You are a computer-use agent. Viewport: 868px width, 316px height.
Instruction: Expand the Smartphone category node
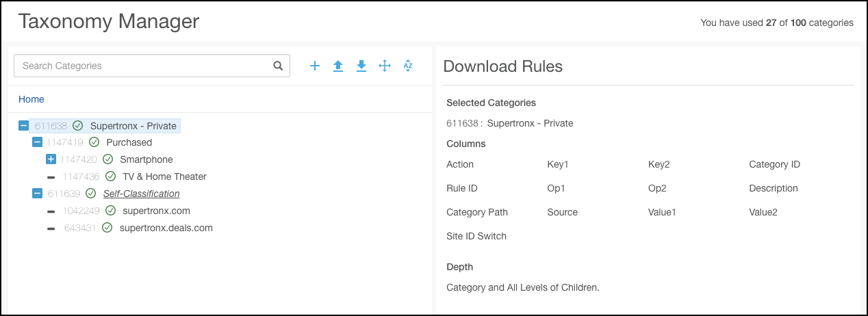51,159
